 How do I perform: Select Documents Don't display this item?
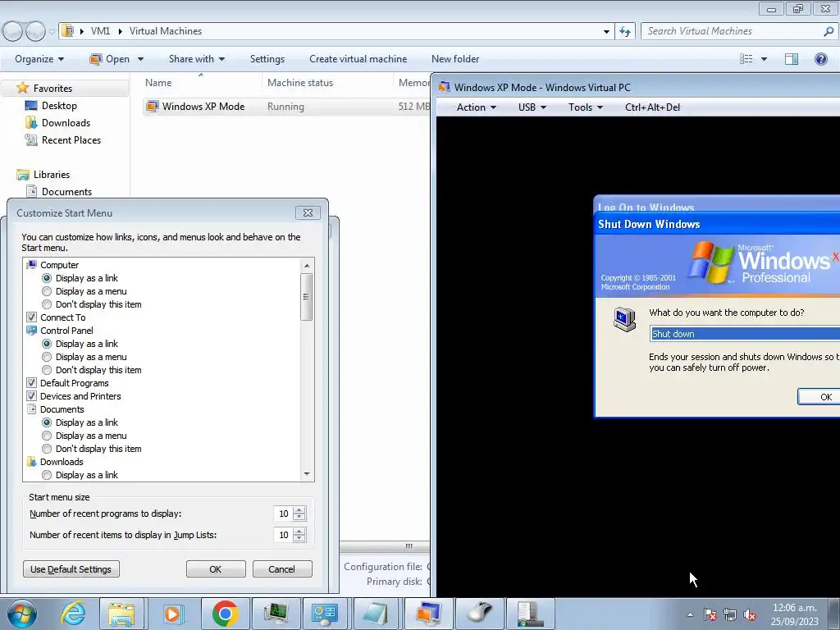pos(47,449)
